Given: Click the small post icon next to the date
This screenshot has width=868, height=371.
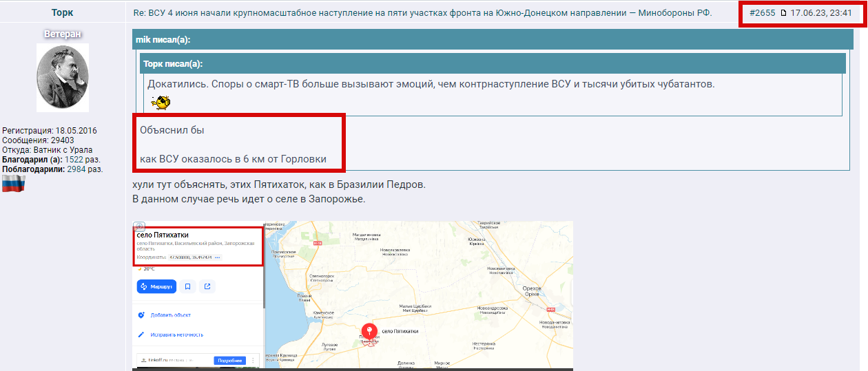Looking at the screenshot, I should [783, 13].
